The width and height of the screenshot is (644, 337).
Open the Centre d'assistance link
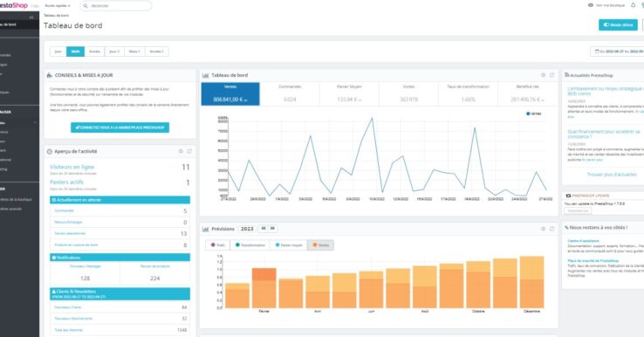pyautogui.click(x=583, y=241)
